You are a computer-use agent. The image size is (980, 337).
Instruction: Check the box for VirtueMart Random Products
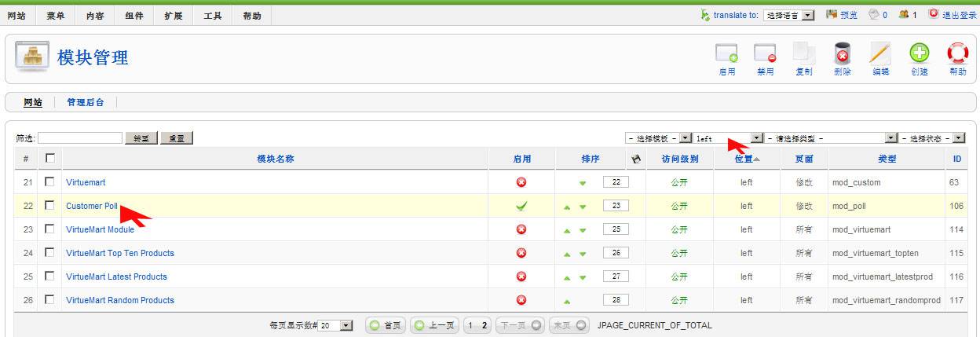[x=49, y=299]
